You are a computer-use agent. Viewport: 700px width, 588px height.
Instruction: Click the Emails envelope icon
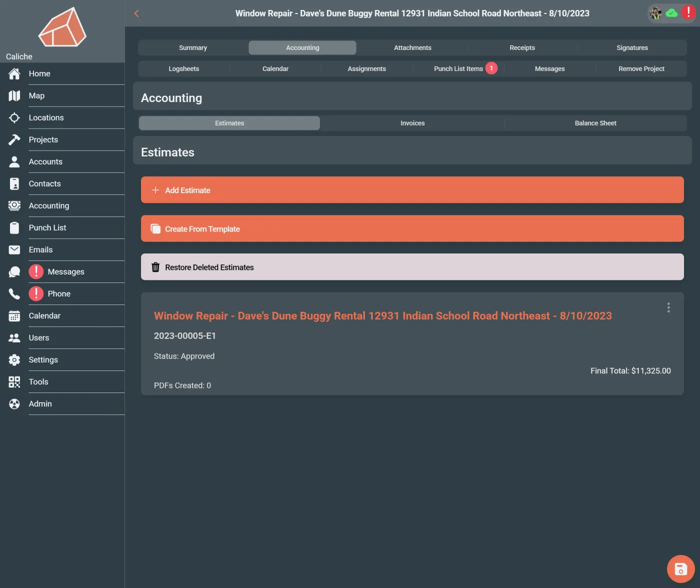(x=14, y=249)
